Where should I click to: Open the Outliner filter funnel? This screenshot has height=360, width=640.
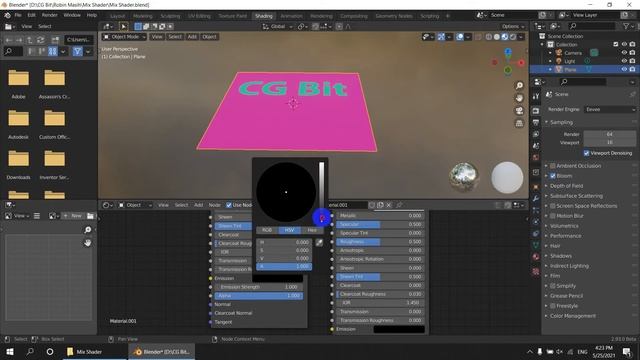tap(626, 26)
